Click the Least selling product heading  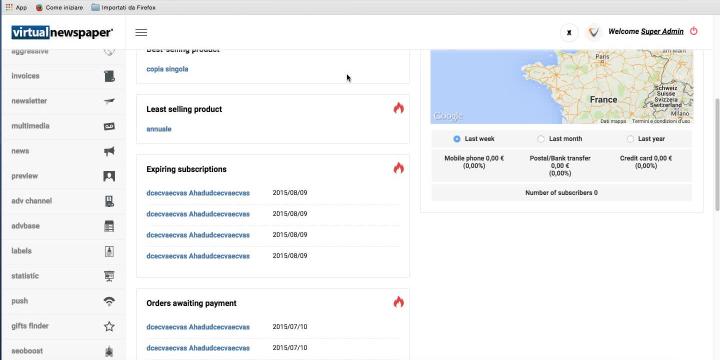point(184,109)
